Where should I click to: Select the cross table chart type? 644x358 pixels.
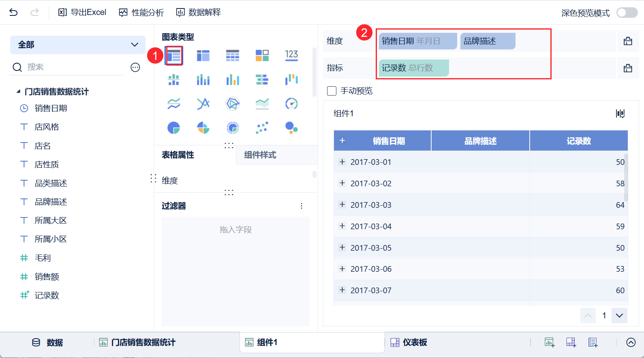point(203,55)
